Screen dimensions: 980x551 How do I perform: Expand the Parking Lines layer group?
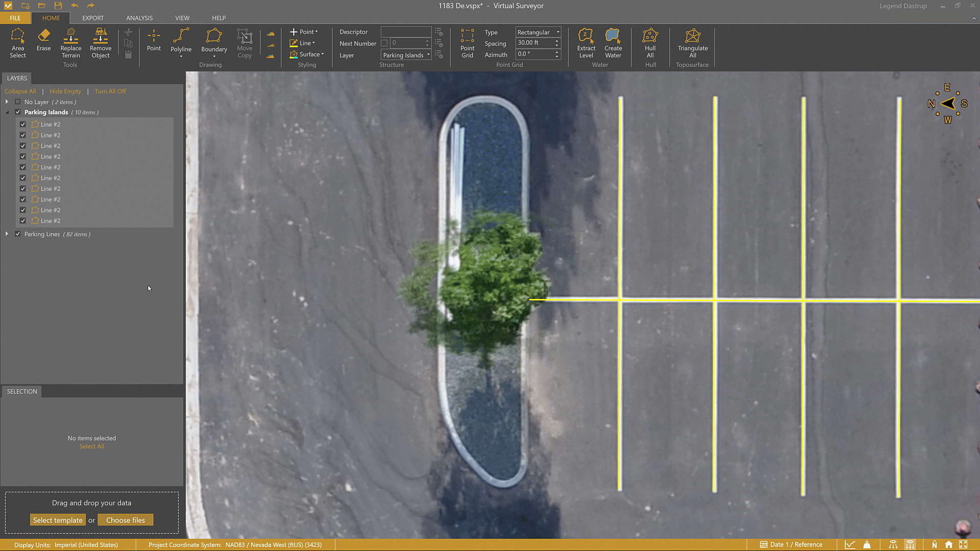pos(7,234)
